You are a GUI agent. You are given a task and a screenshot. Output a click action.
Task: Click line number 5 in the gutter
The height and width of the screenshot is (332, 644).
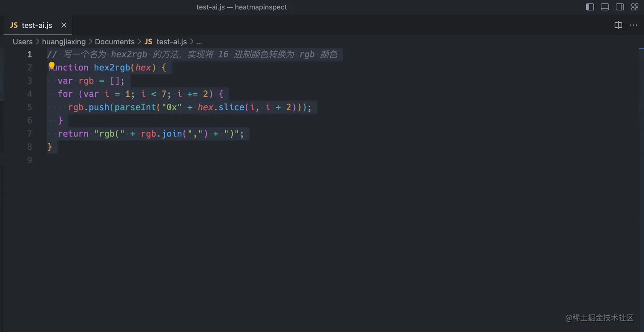click(x=30, y=107)
